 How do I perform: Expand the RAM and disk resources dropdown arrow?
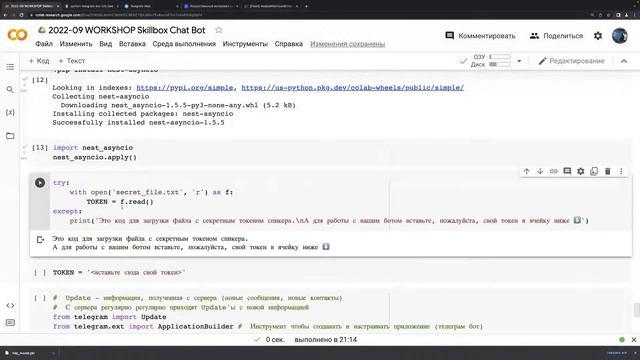[x=519, y=61]
